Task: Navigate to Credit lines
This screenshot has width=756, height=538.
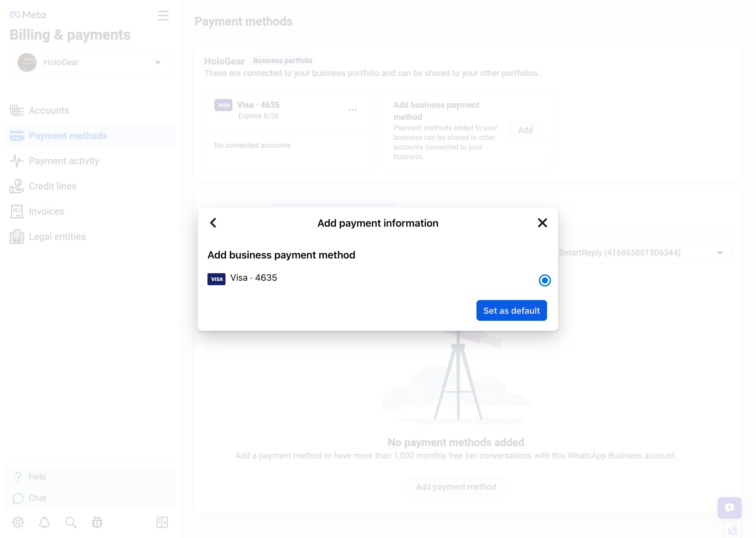Action: [52, 186]
